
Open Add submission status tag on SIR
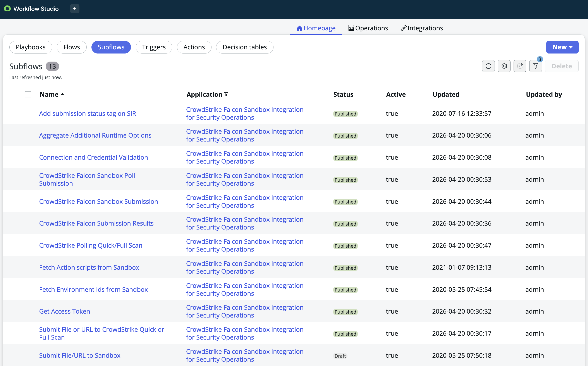(88, 113)
